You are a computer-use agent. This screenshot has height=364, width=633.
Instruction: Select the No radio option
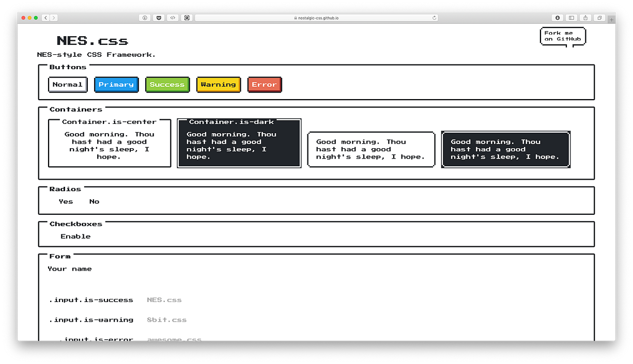point(94,202)
